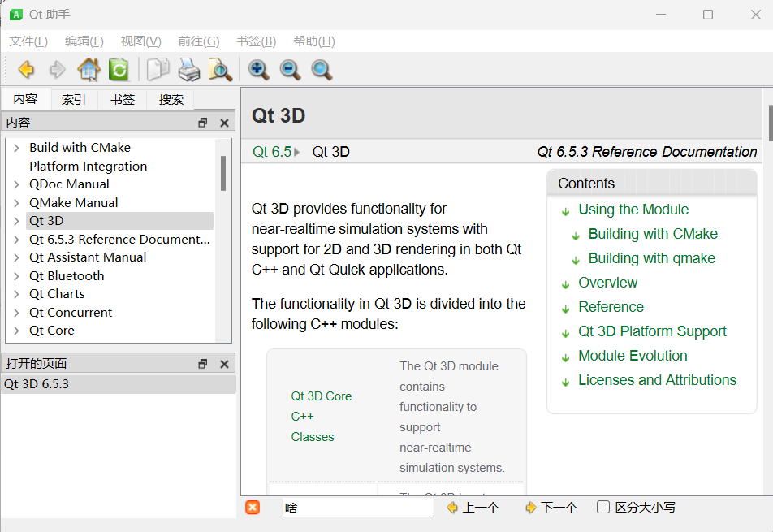The image size is (773, 532).
Task: Click the copy pages icon
Action: click(158, 70)
